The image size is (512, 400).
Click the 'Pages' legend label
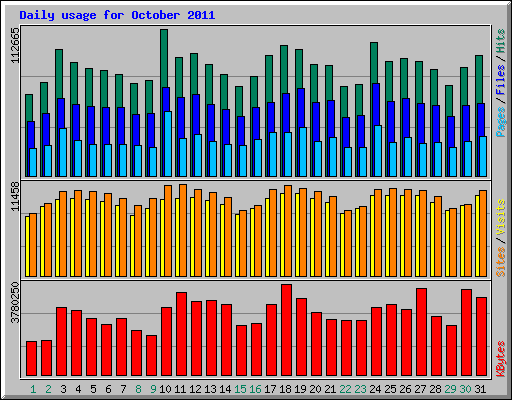point(501,122)
